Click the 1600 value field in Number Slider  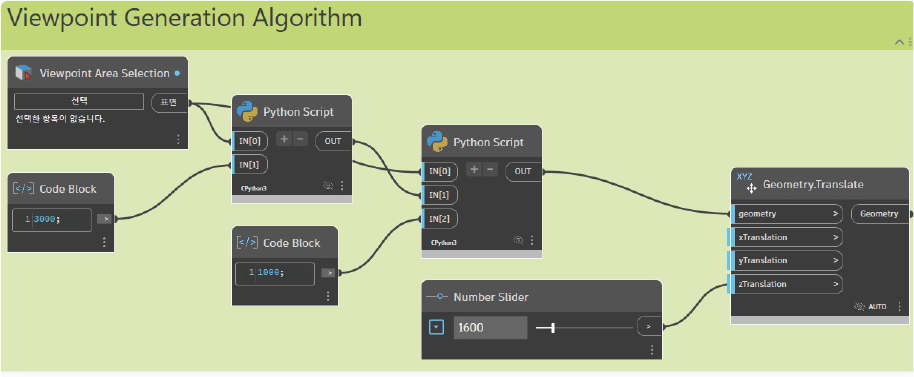[491, 327]
